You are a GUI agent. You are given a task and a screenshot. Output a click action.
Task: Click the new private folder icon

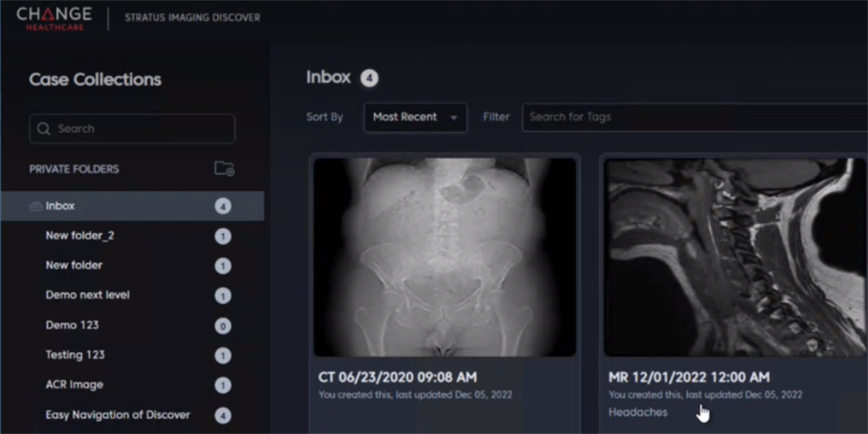click(x=224, y=169)
